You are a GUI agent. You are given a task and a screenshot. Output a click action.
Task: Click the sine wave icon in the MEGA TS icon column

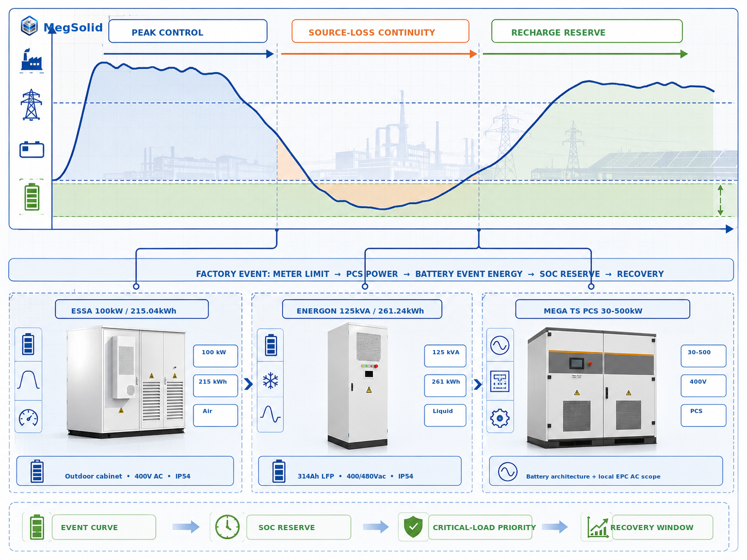pos(500,345)
